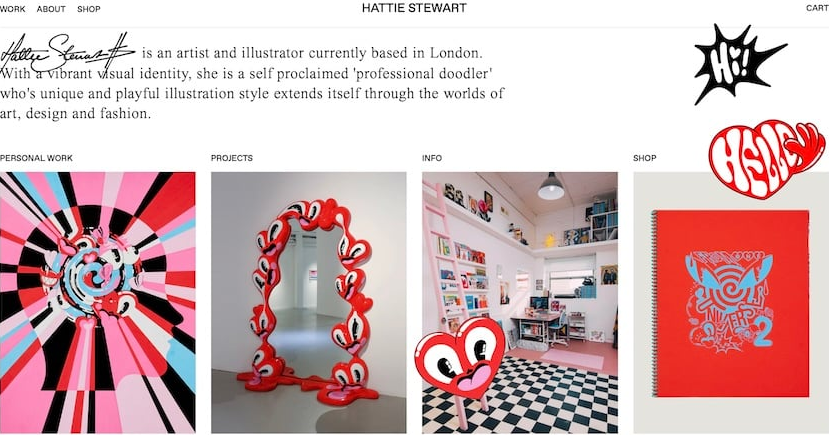This screenshot has height=435, width=829.
Task: Open the CART link
Action: click(x=817, y=8)
